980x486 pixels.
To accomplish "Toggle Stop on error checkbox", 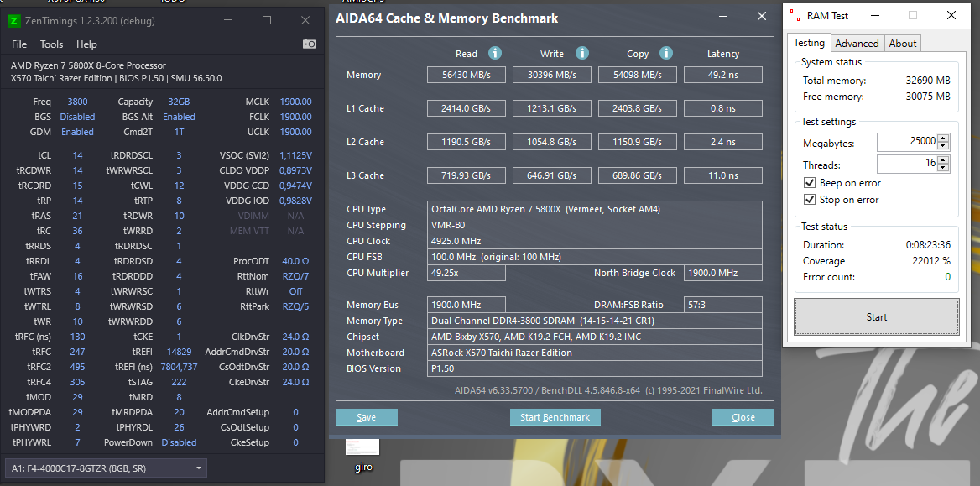I will [810, 200].
